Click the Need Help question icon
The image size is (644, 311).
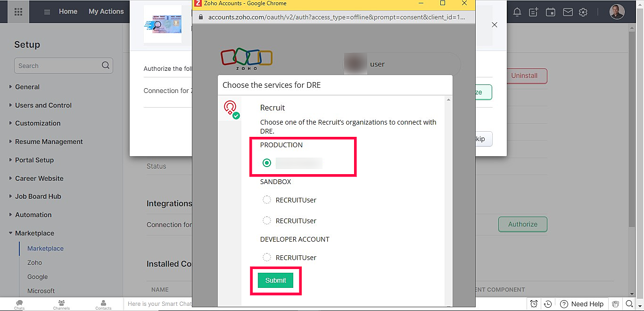[564, 304]
